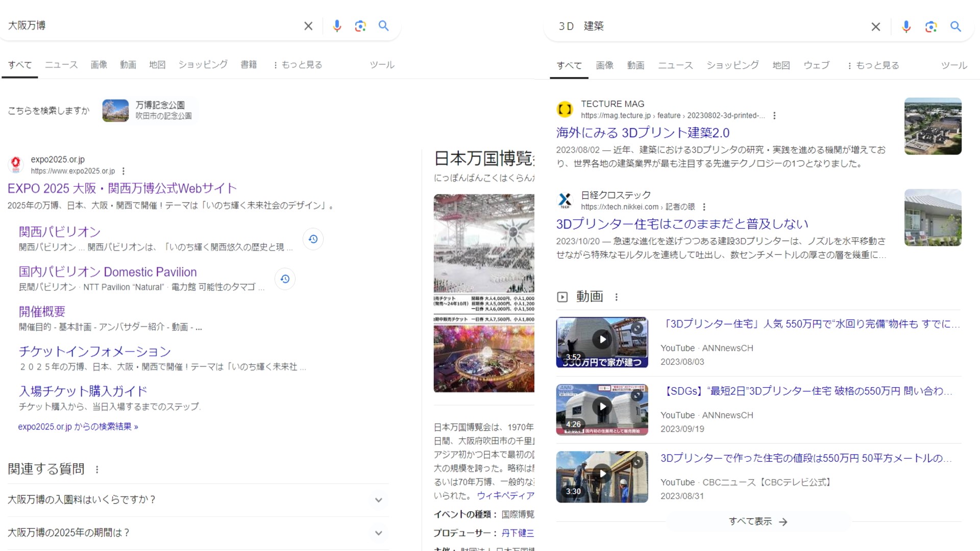Viewport: 980px width, 551px height.
Task: Click inside the 3D 建築 search field
Action: [709, 27]
